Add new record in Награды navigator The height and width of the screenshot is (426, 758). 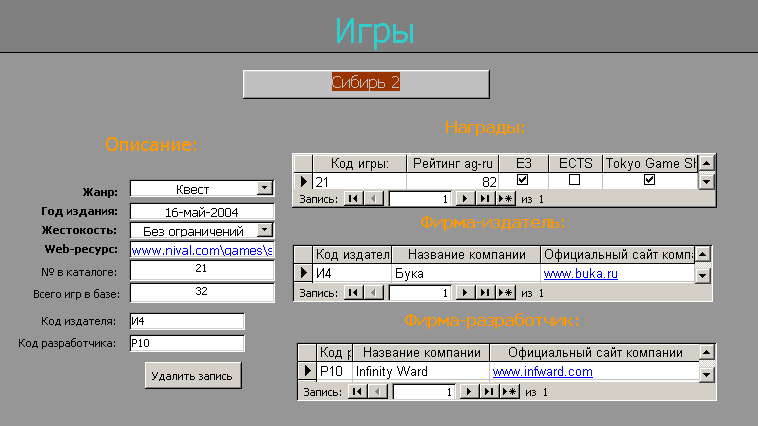click(506, 199)
